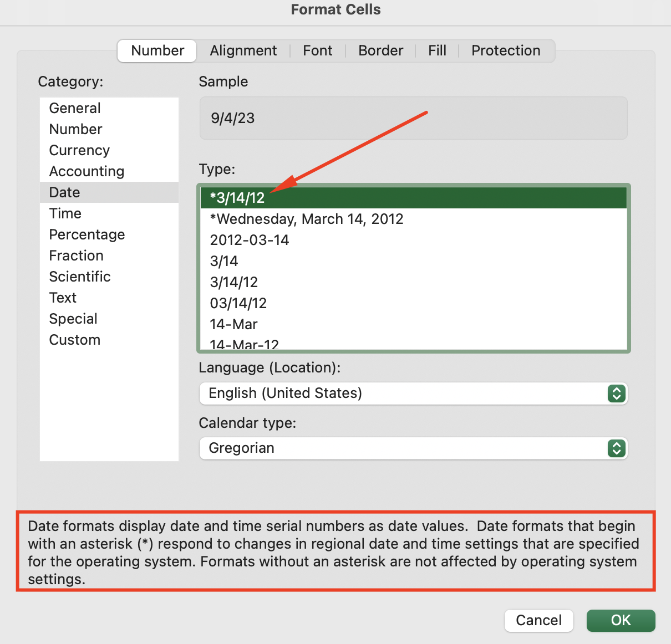Open the Language (Location) dropdown
Viewport: 671px width, 644px height.
tap(413, 393)
